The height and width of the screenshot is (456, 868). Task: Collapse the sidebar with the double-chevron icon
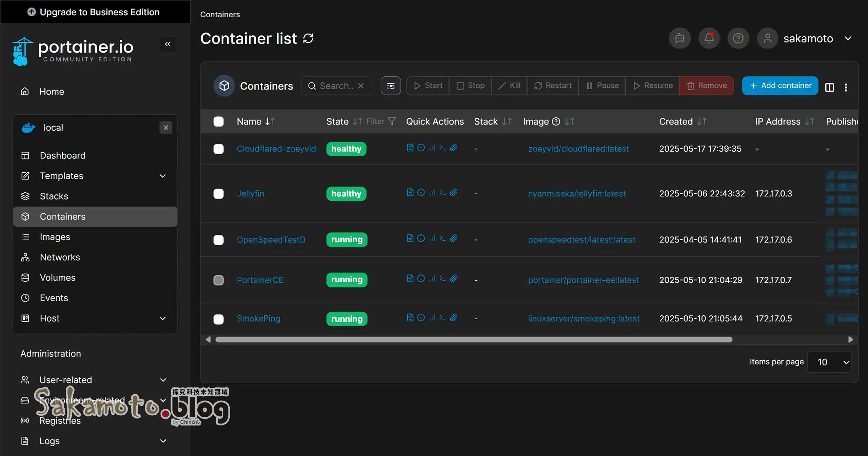167,44
